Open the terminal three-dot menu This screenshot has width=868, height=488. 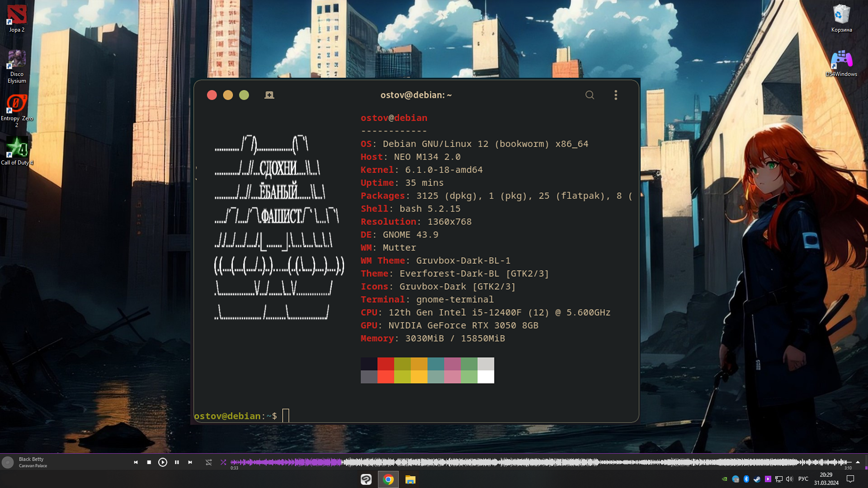616,95
